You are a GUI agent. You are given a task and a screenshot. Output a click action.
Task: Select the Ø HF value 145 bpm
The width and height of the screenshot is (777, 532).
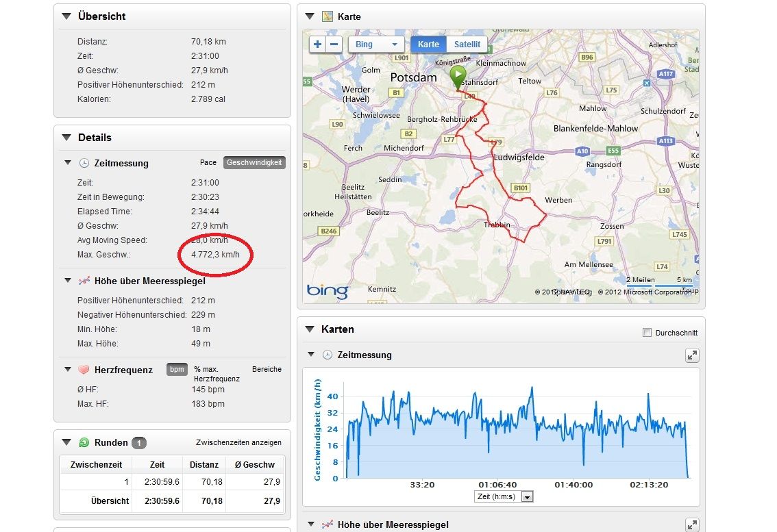click(x=208, y=390)
